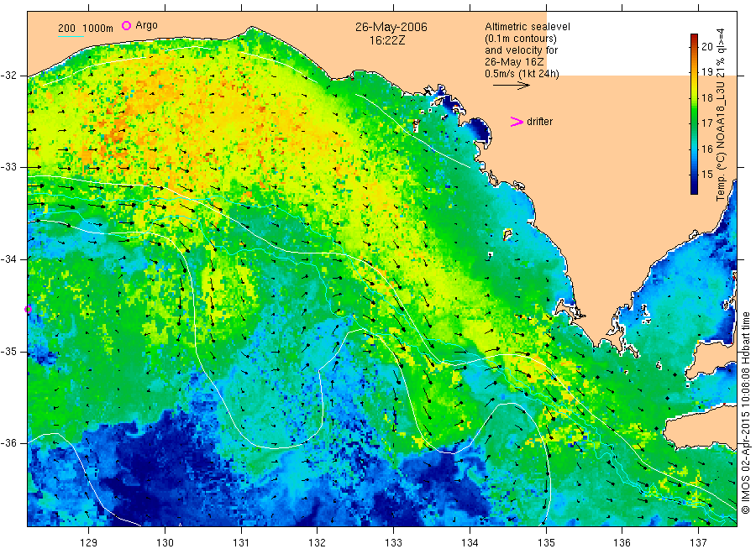Click the color bar label "18"
Viewport: 756px width, 554px height.
point(706,98)
